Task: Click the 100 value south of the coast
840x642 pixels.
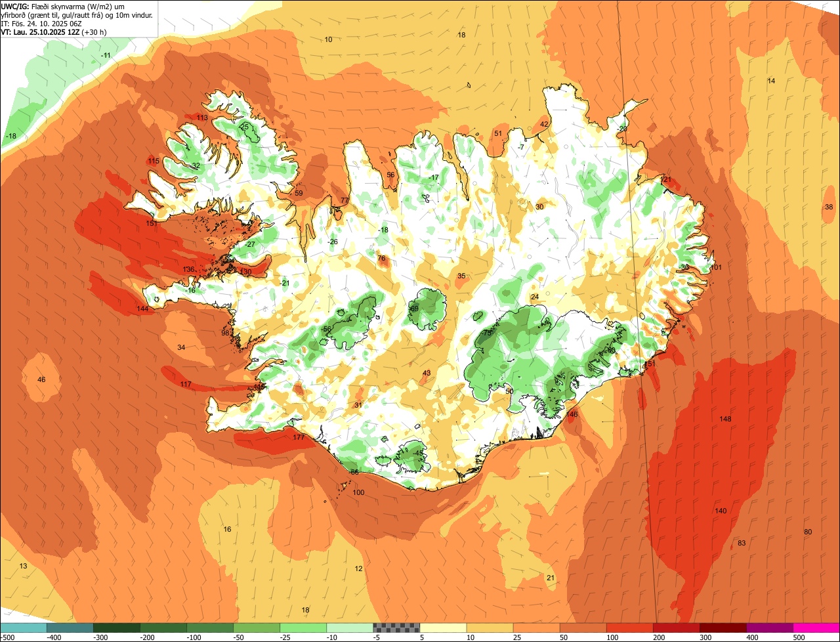Action: coord(358,492)
